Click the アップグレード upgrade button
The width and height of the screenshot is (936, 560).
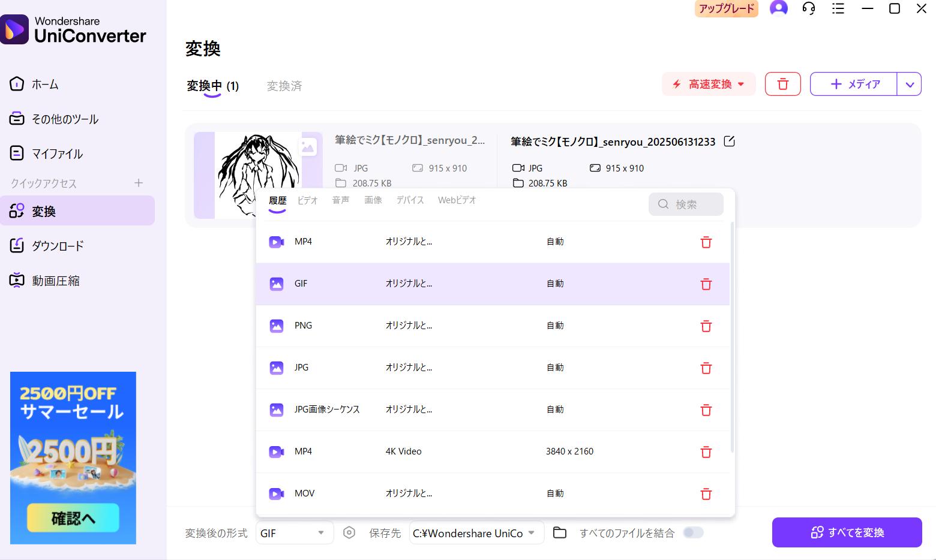coord(727,8)
